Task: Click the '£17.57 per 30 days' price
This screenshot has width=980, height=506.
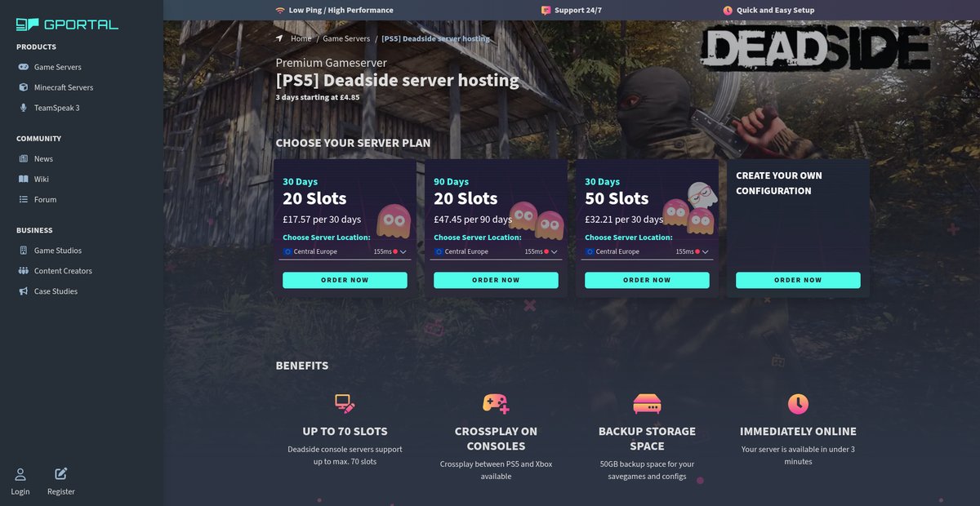Action: 322,220
